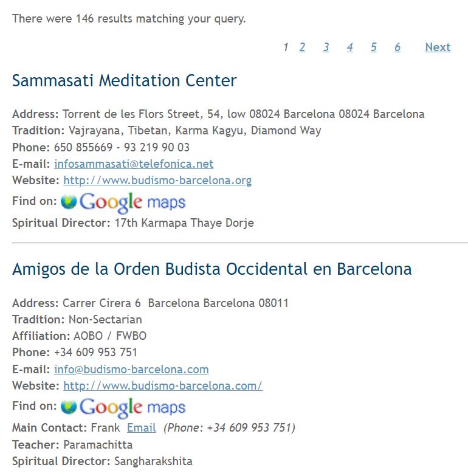Go to results page 5
This screenshot has height=476, width=468.
pos(373,47)
